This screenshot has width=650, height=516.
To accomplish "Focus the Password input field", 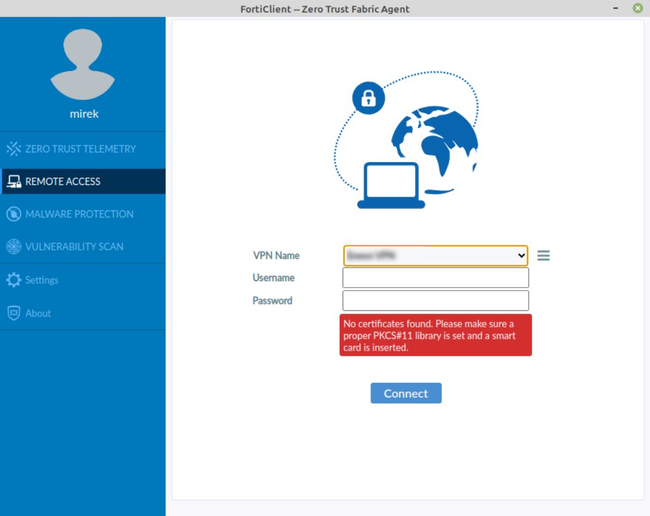I will coord(436,300).
